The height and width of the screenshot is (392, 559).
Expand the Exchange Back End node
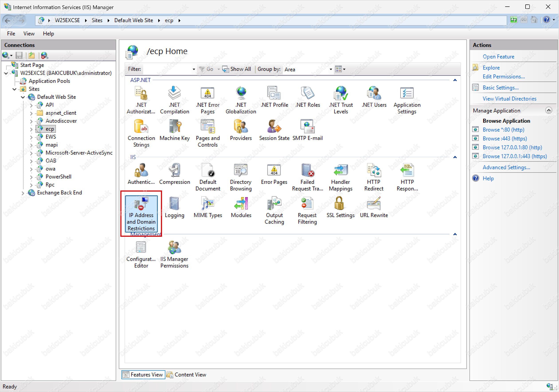click(x=23, y=193)
